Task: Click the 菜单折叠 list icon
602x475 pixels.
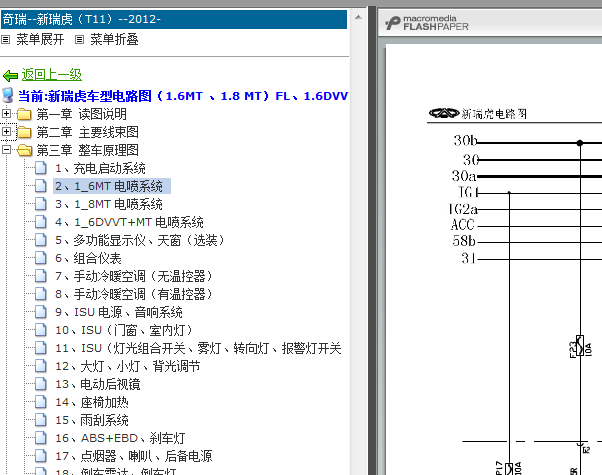Action: [x=79, y=39]
